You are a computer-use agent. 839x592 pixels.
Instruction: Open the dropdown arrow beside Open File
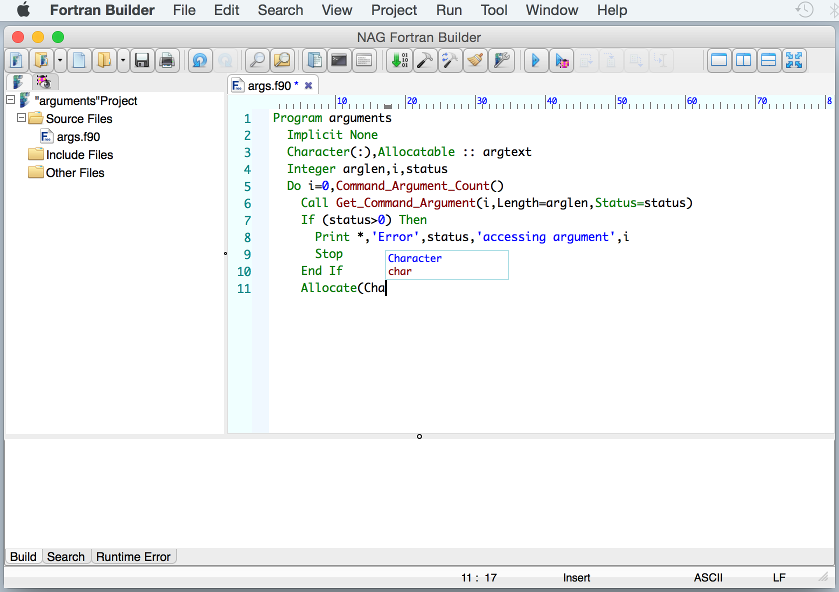click(123, 60)
